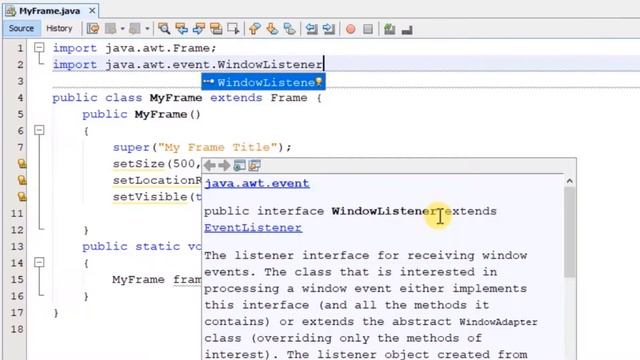Jump to the Last Edit location icon
Image resolution: width=640 pixels, height=360 pixels.
[x=93, y=29]
